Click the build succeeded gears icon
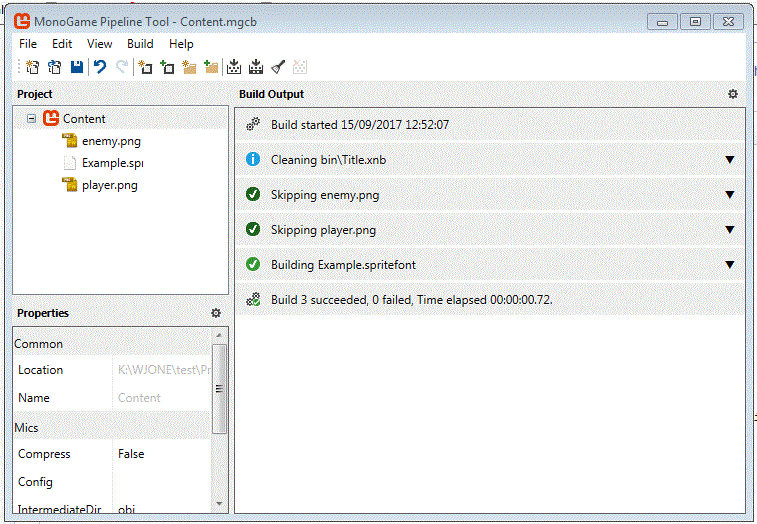757x524 pixels. pos(253,299)
